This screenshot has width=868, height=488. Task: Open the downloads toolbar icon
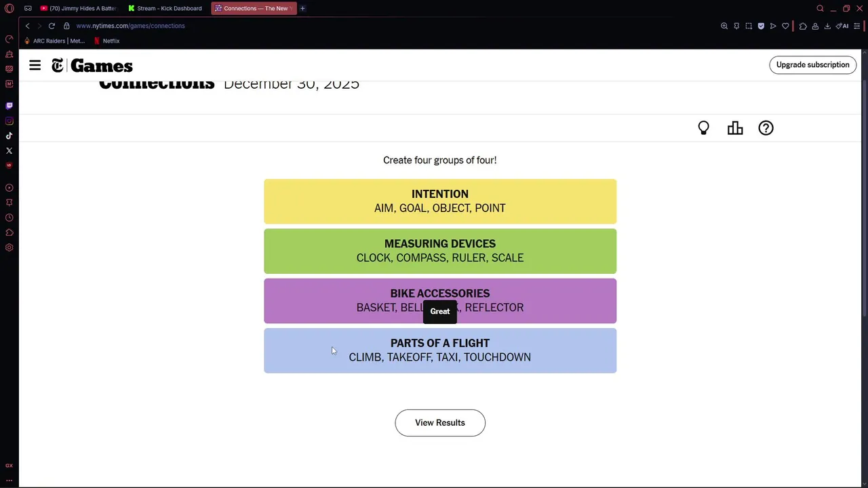pyautogui.click(x=827, y=26)
